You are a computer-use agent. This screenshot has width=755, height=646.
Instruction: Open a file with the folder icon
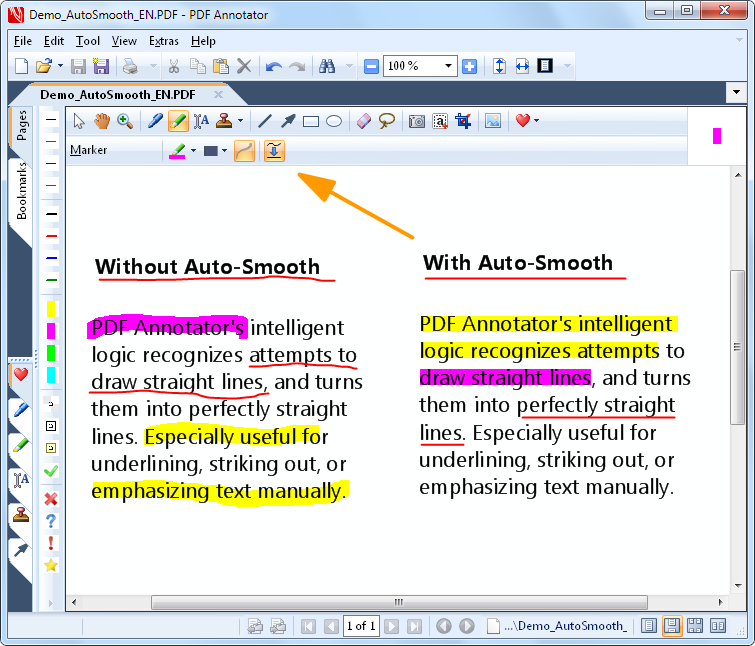(x=44, y=66)
